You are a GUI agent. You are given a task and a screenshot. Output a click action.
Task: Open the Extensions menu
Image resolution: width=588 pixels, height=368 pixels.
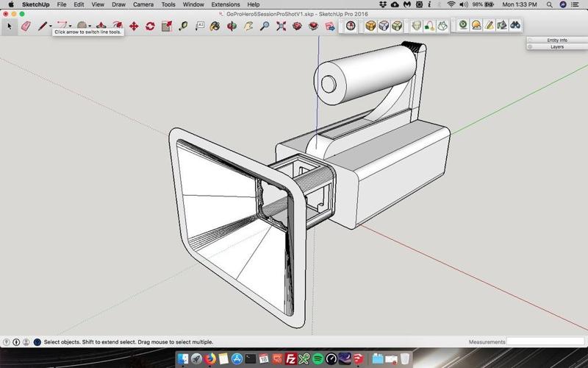226,4
